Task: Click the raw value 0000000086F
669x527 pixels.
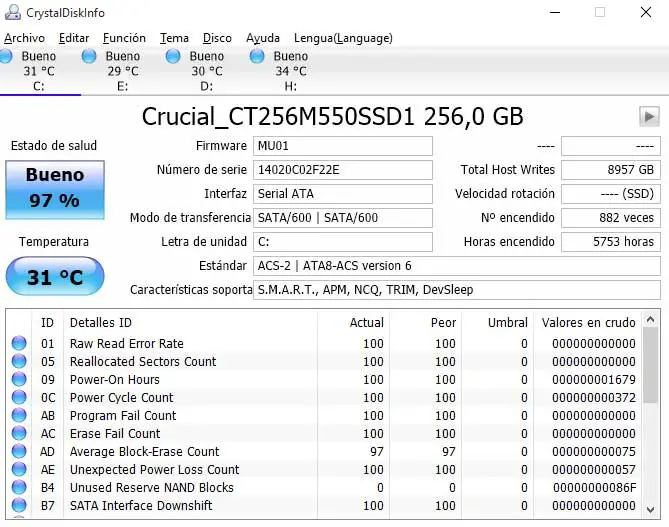Action: tap(594, 487)
